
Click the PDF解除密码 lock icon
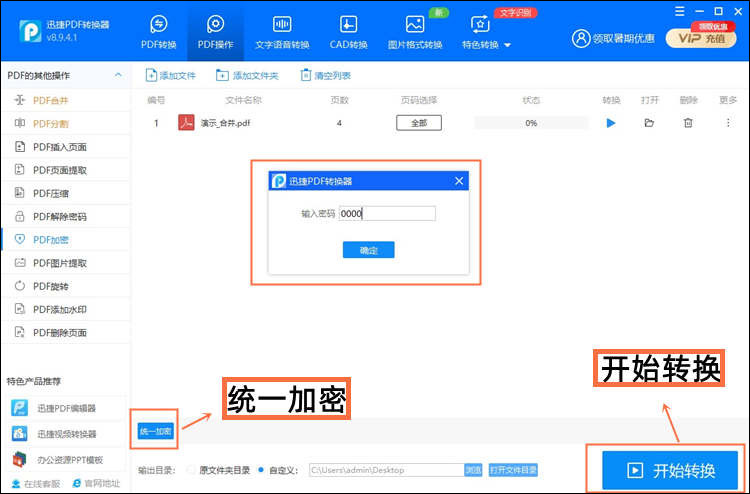[20, 216]
